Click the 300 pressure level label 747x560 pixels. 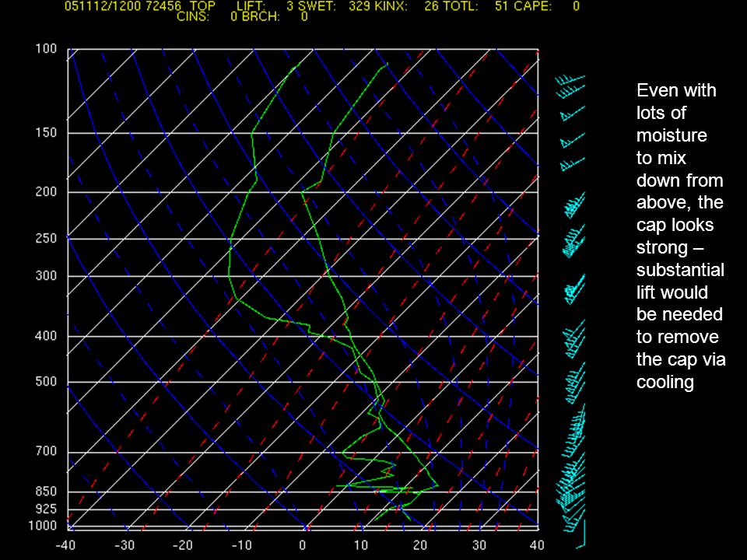(x=46, y=275)
